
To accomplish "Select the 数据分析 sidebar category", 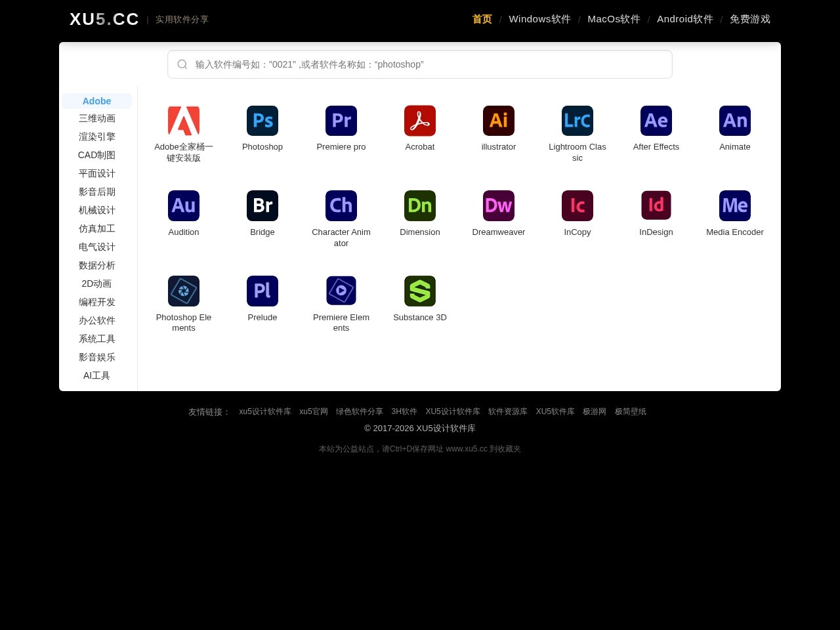I will point(96,265).
